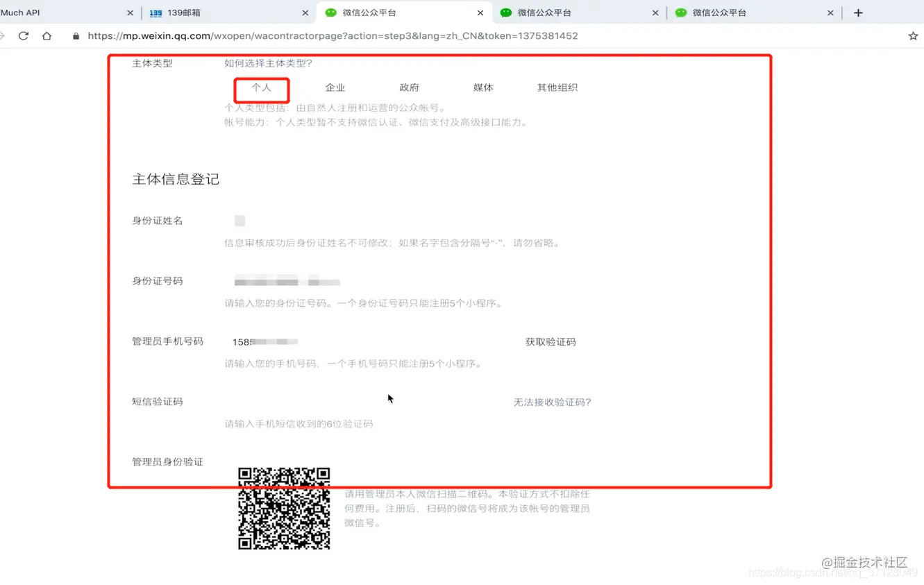
Task: Switch to the 139邮箱 tab
Action: pyautogui.click(x=228, y=12)
